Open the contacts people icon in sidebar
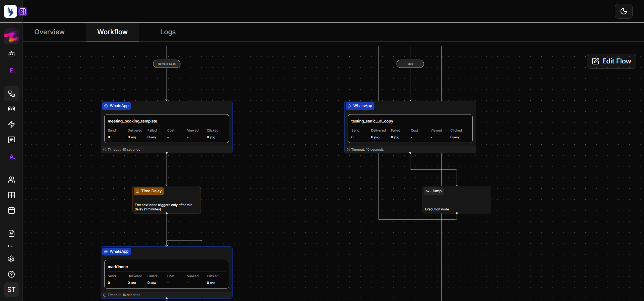Screen dimensions: 644x301 pyautogui.click(x=11, y=180)
